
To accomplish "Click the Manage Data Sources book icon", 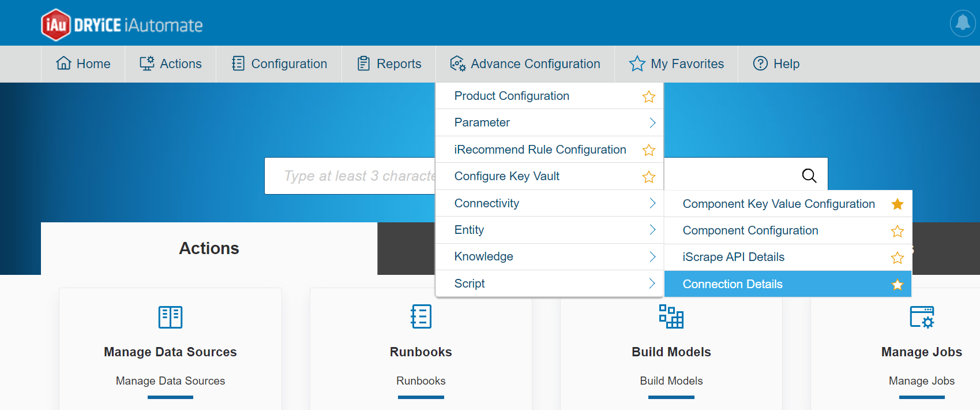I will coord(170,317).
